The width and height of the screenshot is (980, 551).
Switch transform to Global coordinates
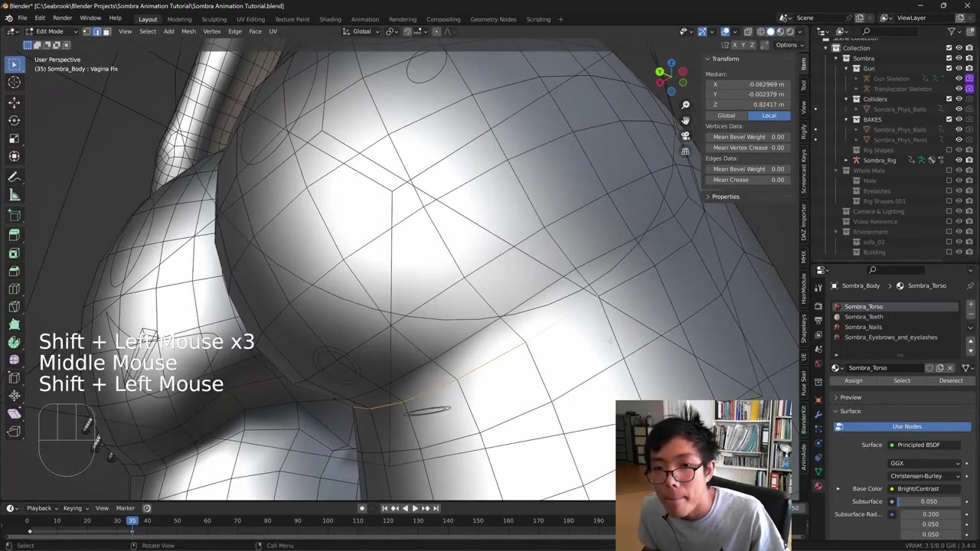tap(726, 116)
